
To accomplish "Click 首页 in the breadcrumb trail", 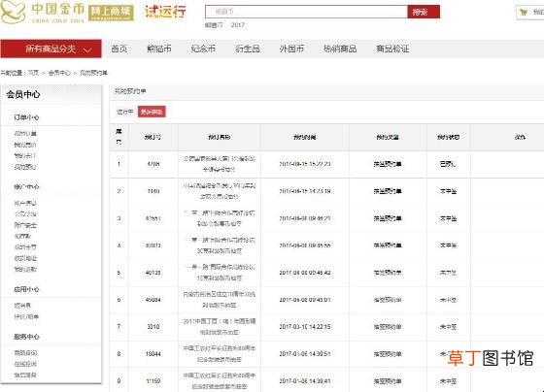I will coord(33,73).
